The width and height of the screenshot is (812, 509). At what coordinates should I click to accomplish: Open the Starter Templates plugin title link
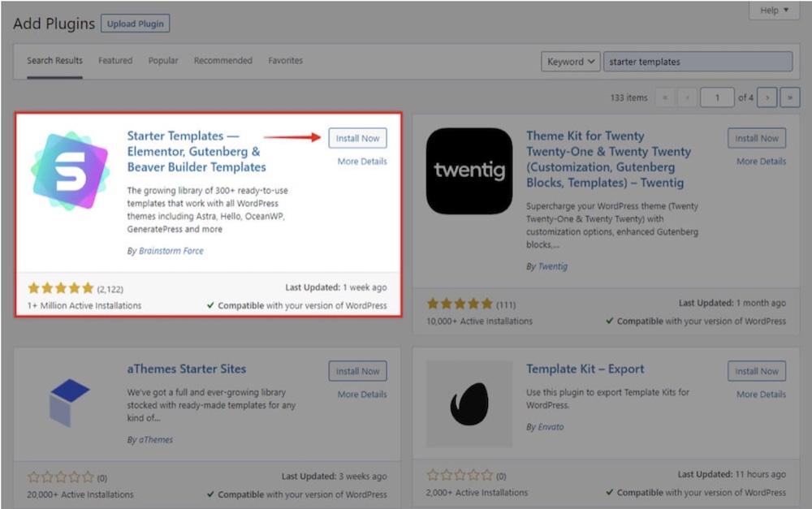point(197,151)
